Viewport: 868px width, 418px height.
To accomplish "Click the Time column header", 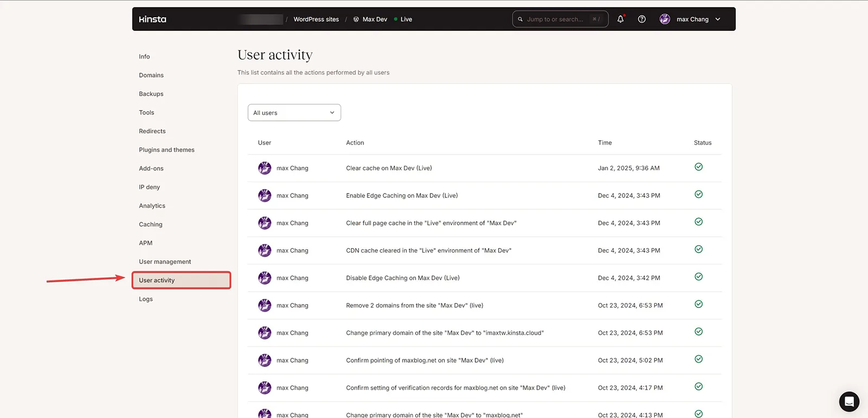I will [605, 143].
